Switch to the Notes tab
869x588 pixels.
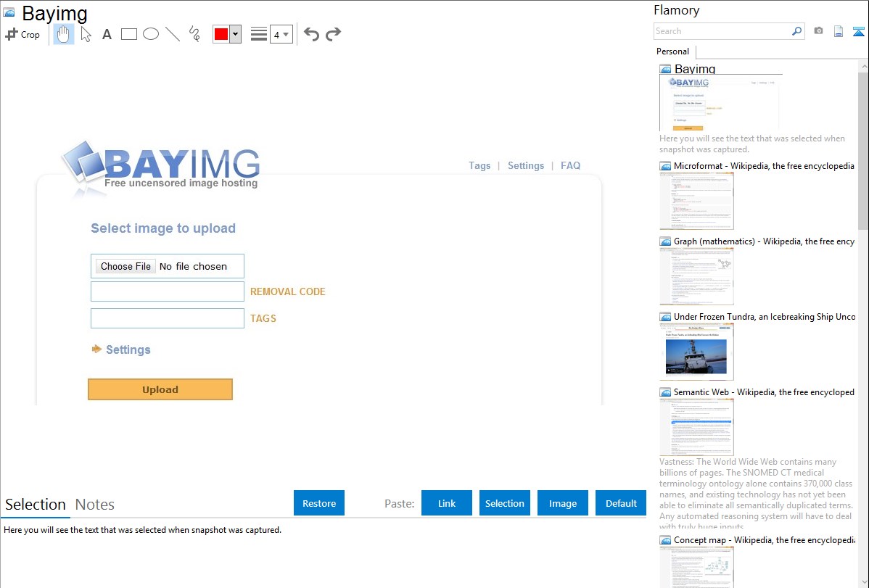pyautogui.click(x=95, y=505)
